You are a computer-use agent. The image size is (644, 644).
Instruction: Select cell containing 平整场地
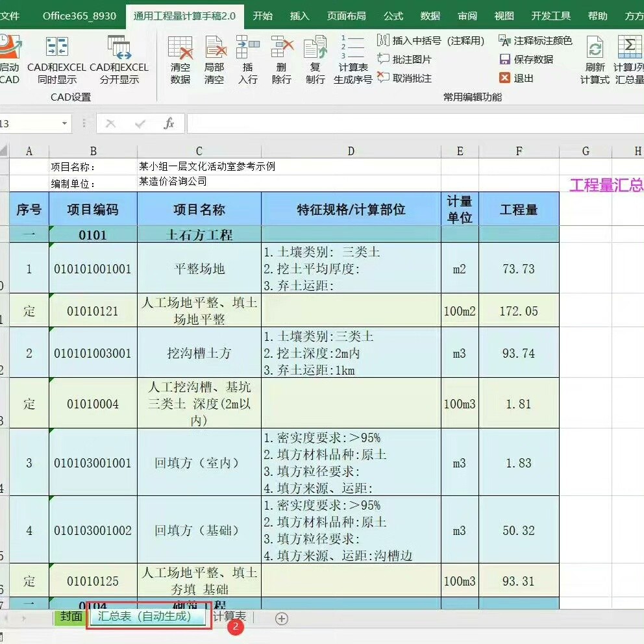click(x=199, y=269)
